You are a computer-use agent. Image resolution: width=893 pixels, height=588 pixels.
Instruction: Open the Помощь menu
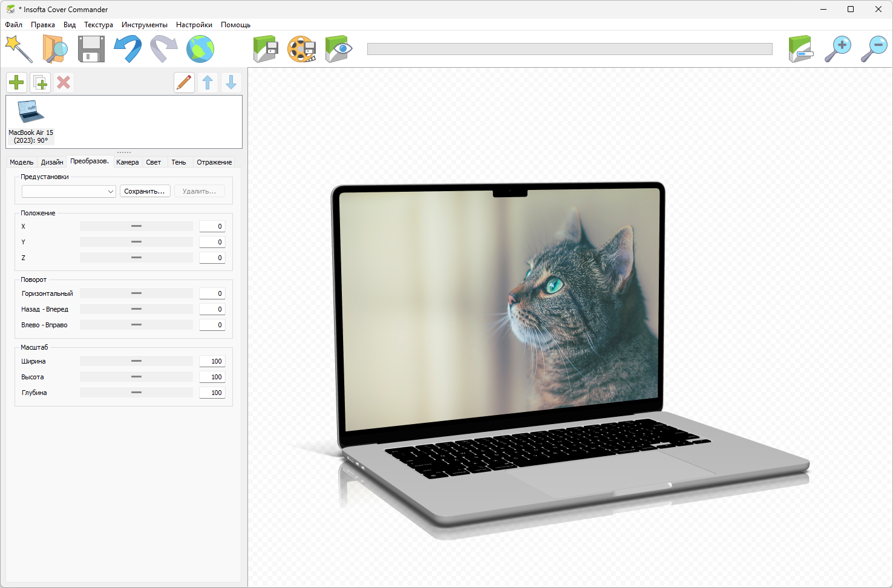(235, 25)
